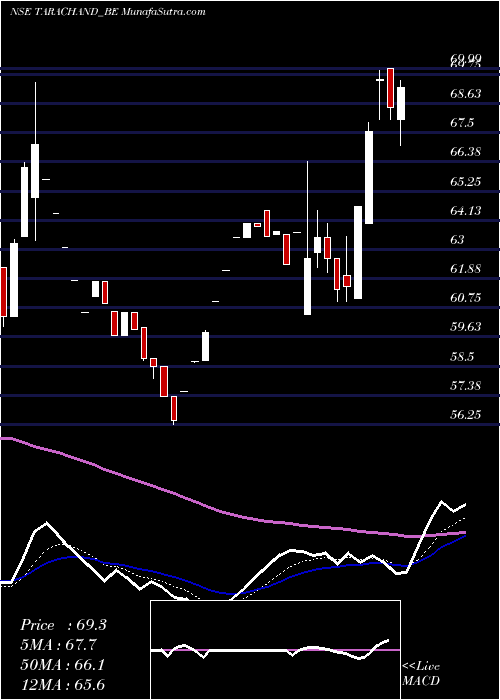Click the 50MA : 66.1 readout
Screen dimensions: 500x700
[62, 665]
